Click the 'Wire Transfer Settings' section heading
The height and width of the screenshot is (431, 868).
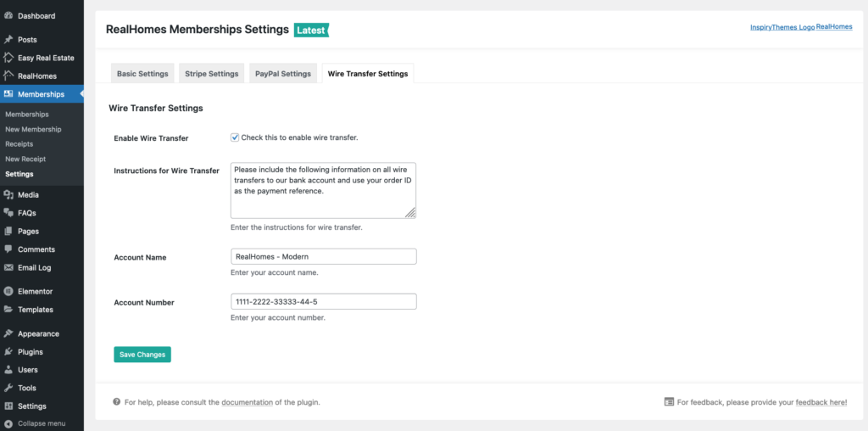[x=156, y=108]
